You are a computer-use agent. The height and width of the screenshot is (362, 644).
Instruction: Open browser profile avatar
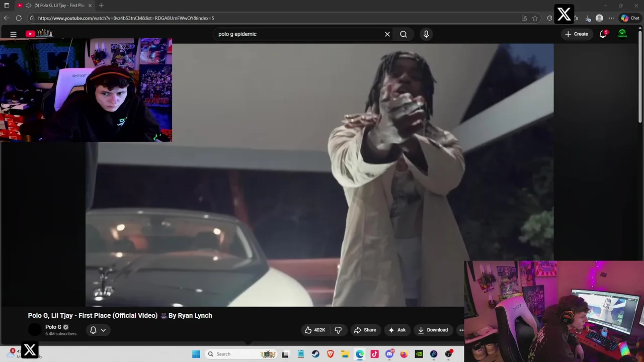click(x=599, y=18)
